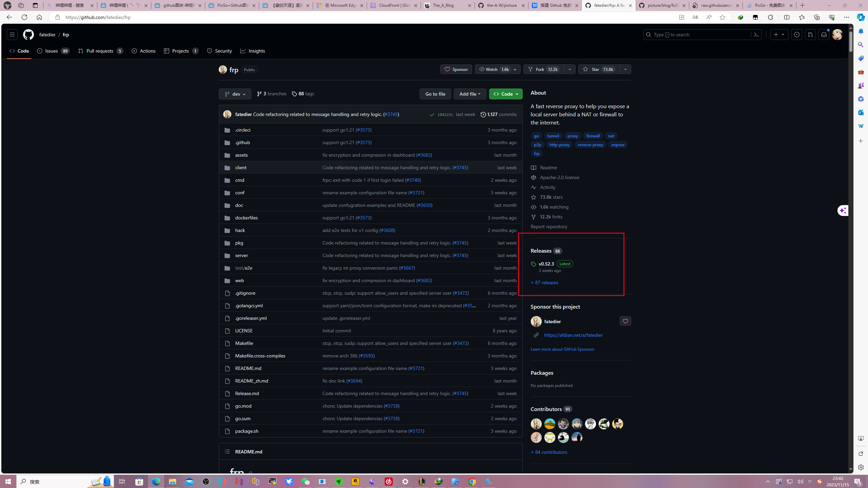Open Edge Settings and more menu
This screenshot has width=868, height=488.
(x=846, y=17)
